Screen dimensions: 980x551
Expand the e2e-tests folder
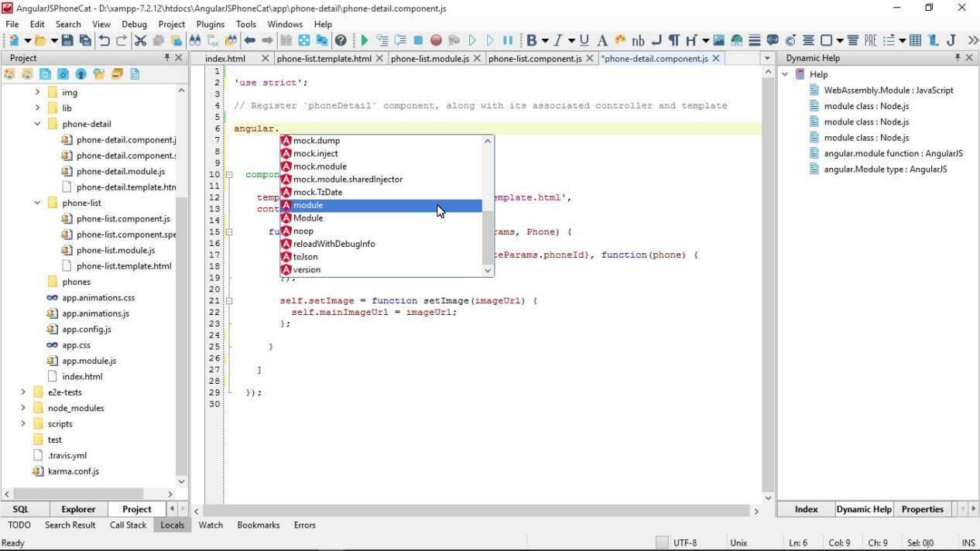(x=23, y=392)
